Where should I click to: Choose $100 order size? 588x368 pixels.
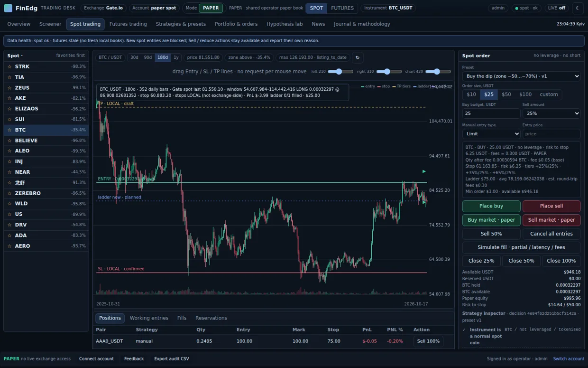coord(525,94)
